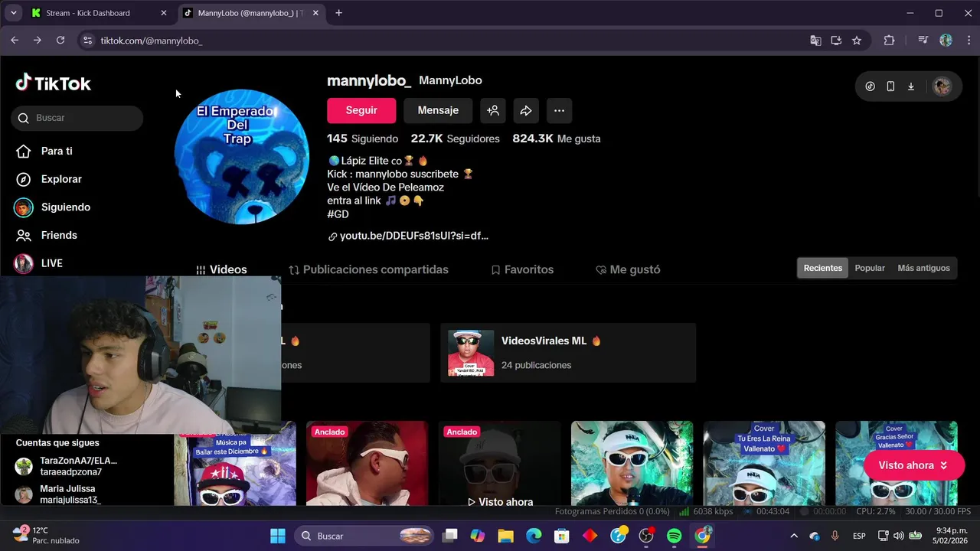Screen dimensions: 980x551
Task: Reload the page
Action: click(x=60, y=41)
